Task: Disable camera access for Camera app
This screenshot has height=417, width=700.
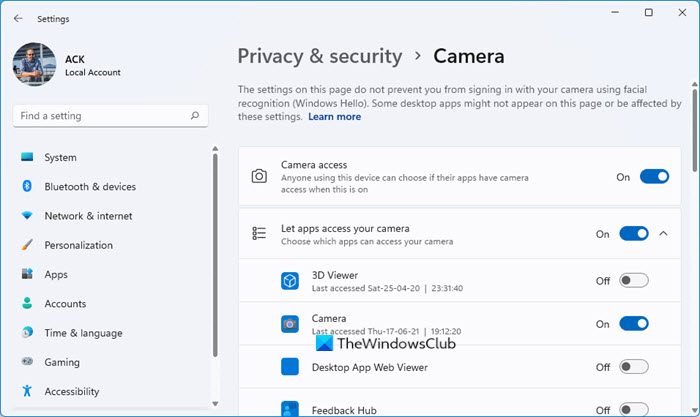Action: 634,324
